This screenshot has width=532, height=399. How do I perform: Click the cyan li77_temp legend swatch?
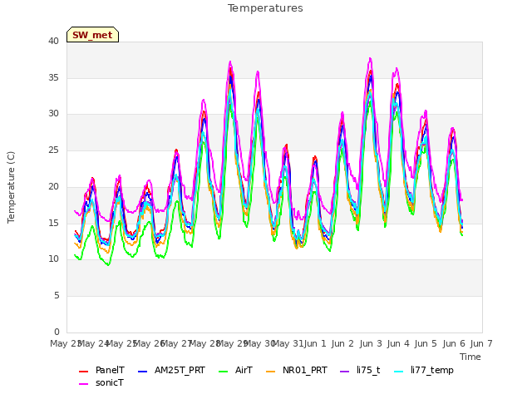point(399,372)
